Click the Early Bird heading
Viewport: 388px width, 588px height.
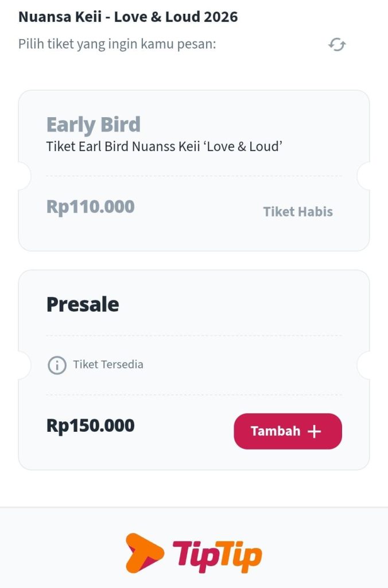[94, 123]
